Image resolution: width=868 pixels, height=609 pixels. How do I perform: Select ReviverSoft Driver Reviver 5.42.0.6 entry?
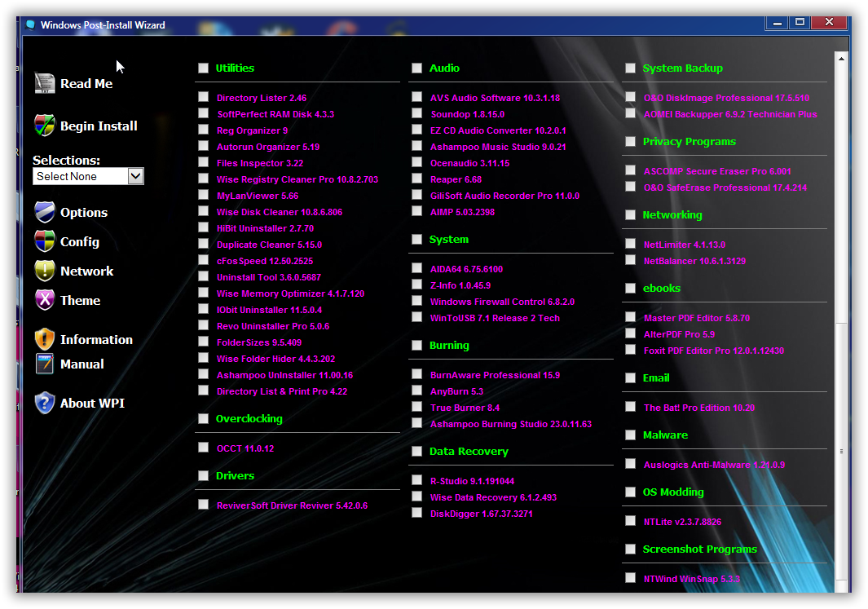293,505
